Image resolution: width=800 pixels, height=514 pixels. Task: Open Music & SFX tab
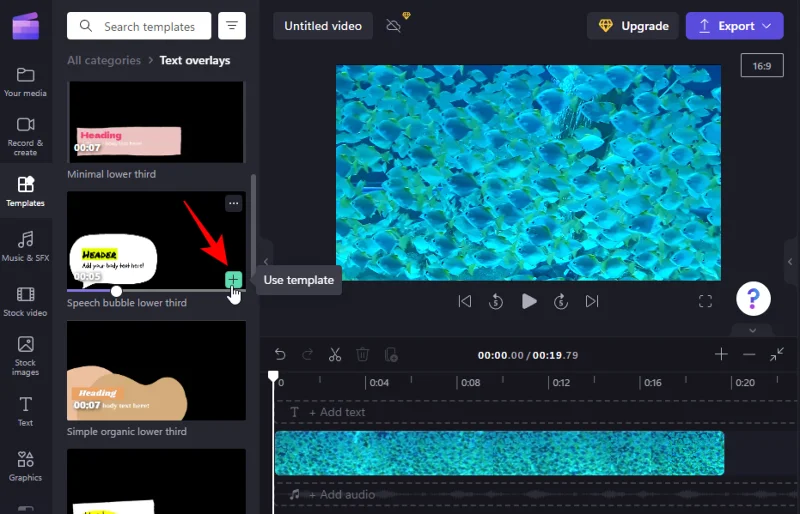[26, 246]
